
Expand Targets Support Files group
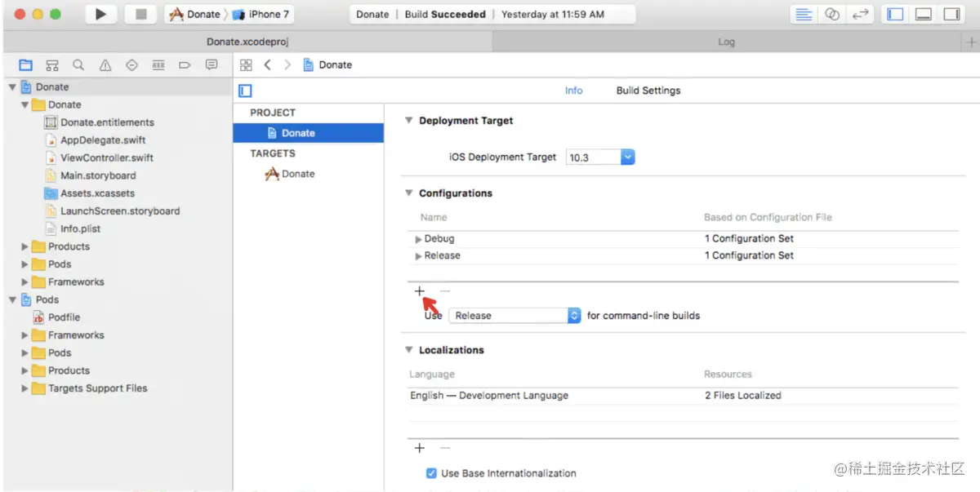point(25,388)
